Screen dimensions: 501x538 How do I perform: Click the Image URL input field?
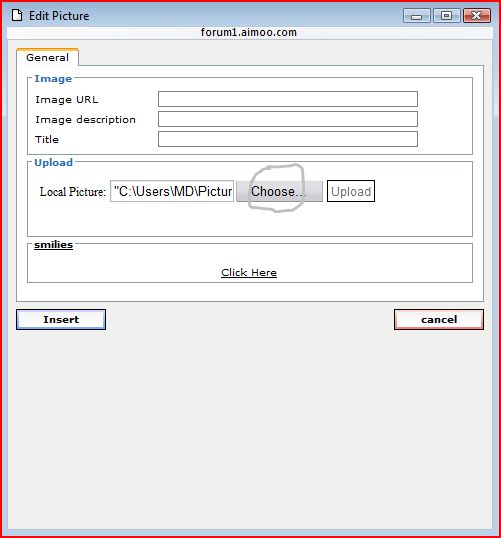(288, 99)
